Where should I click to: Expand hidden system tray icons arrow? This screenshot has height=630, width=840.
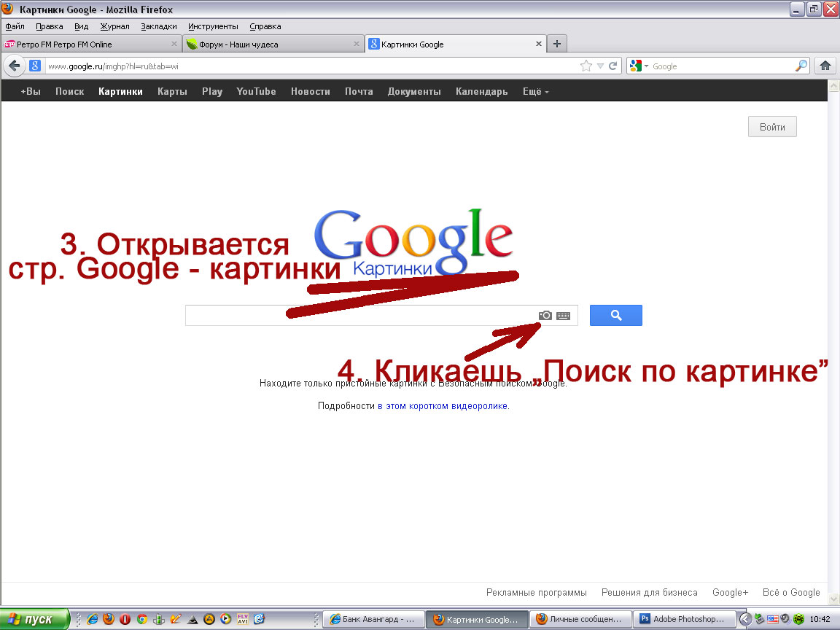pos(744,619)
